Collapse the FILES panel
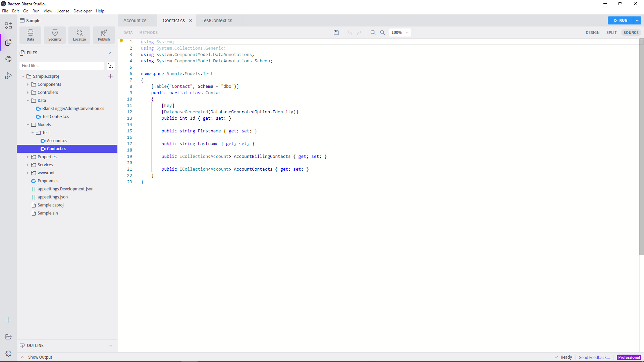 (x=111, y=53)
